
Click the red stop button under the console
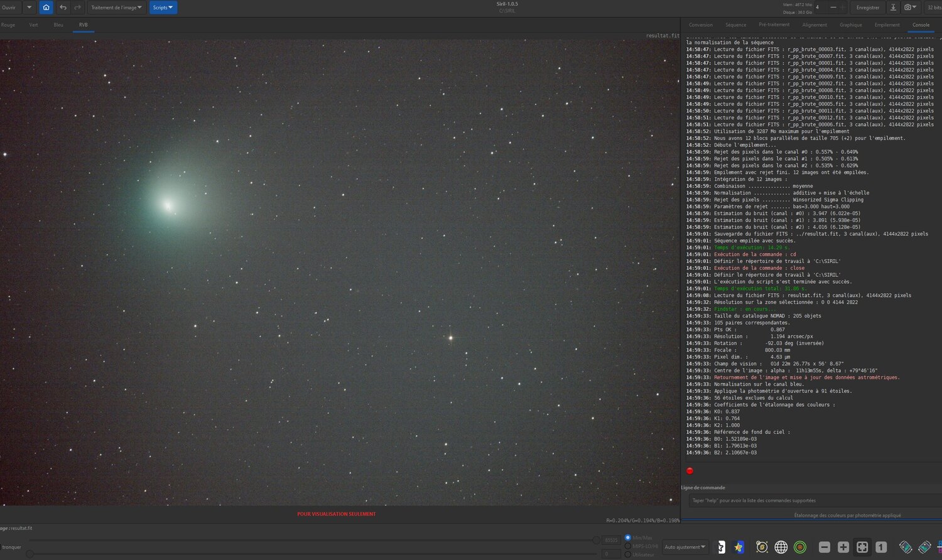pyautogui.click(x=690, y=471)
